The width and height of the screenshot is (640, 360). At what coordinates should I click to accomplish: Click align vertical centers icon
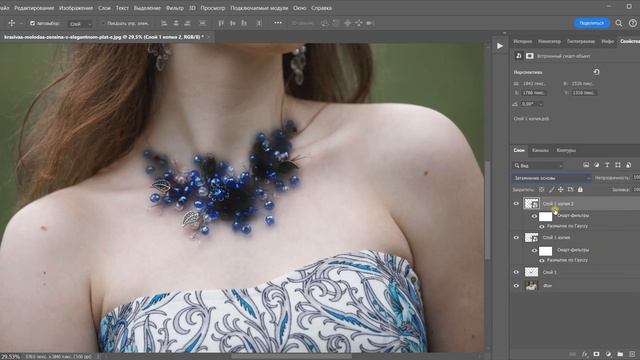233,23
